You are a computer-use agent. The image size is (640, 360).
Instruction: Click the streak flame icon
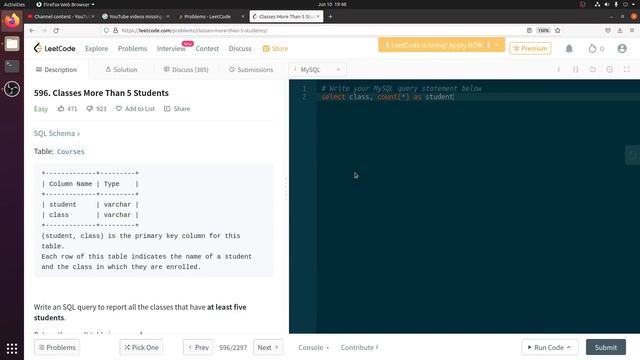[592, 49]
